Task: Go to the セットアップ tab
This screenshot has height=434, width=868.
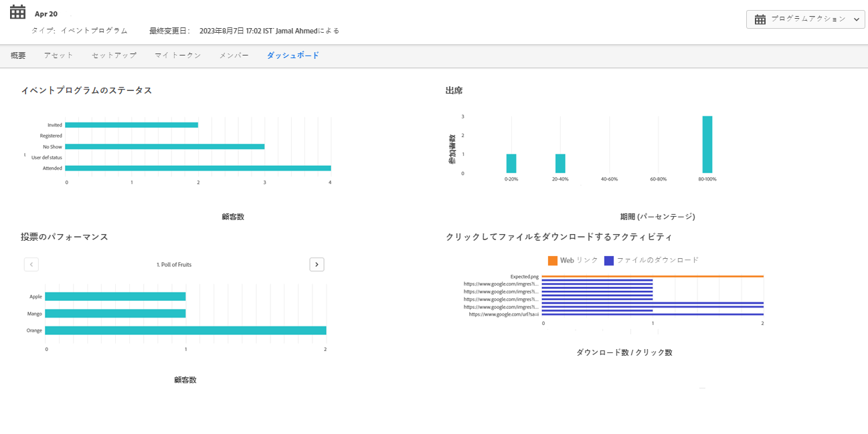Action: (114, 56)
